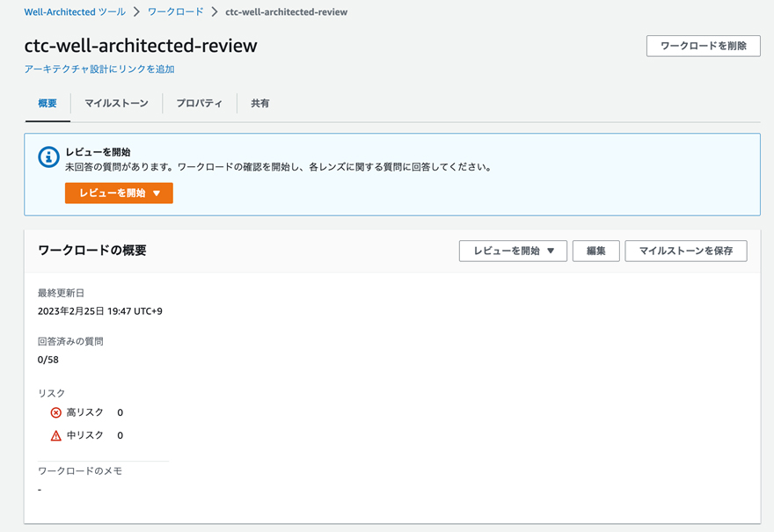This screenshot has height=532, width=774.
Task: Click the answered questions value 0/58
Action: point(47,360)
